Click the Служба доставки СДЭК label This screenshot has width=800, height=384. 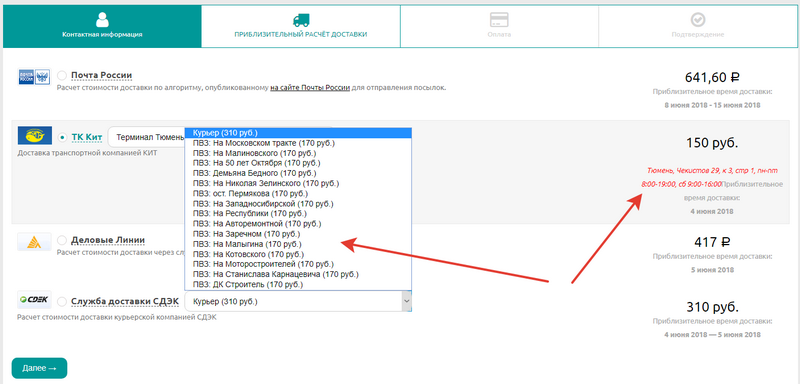125,301
